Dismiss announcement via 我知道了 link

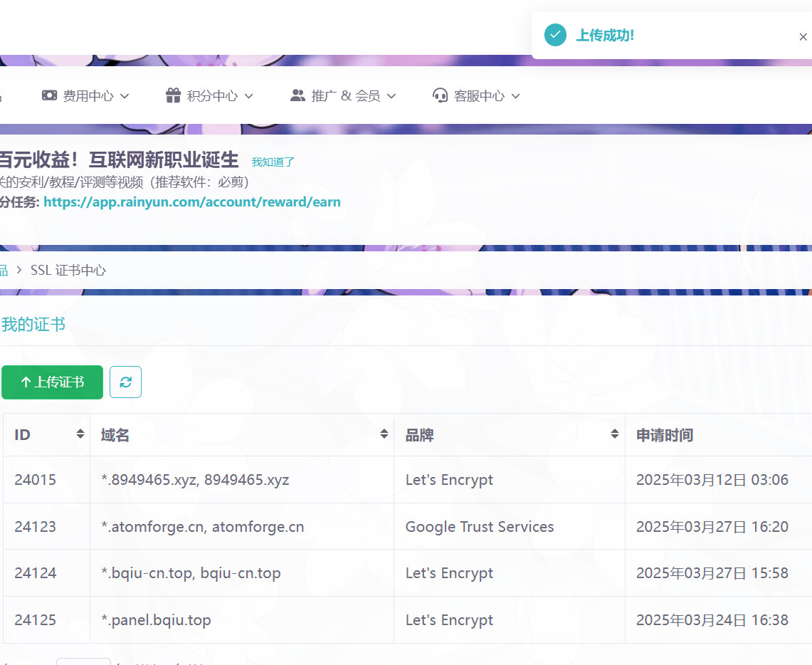tap(273, 162)
